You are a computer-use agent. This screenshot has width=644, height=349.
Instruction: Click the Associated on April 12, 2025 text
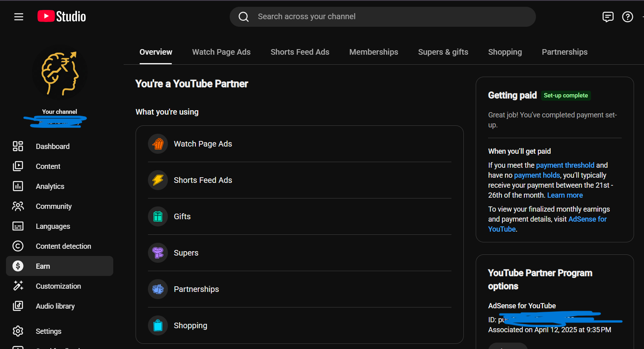coord(549,330)
